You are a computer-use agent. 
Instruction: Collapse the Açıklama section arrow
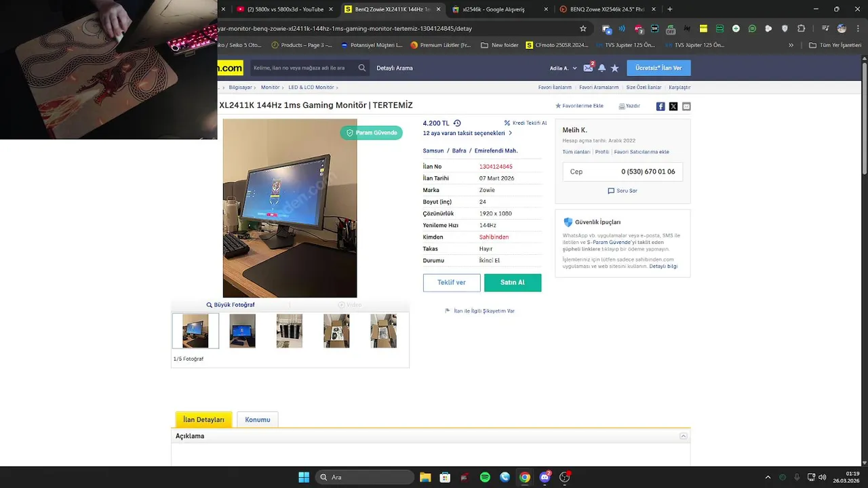click(684, 436)
